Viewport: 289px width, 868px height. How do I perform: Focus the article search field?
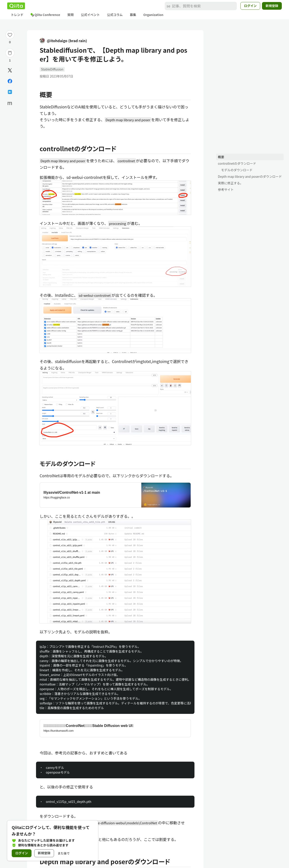[201, 6]
